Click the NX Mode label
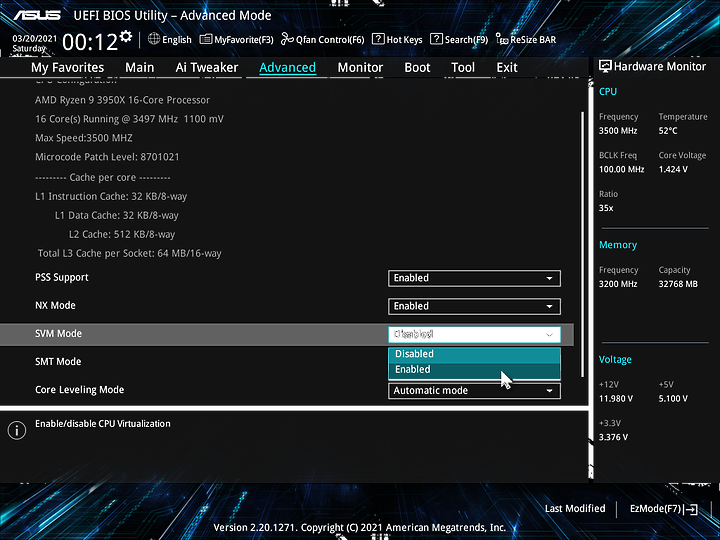This screenshot has height=540, width=720. pyautogui.click(x=56, y=306)
